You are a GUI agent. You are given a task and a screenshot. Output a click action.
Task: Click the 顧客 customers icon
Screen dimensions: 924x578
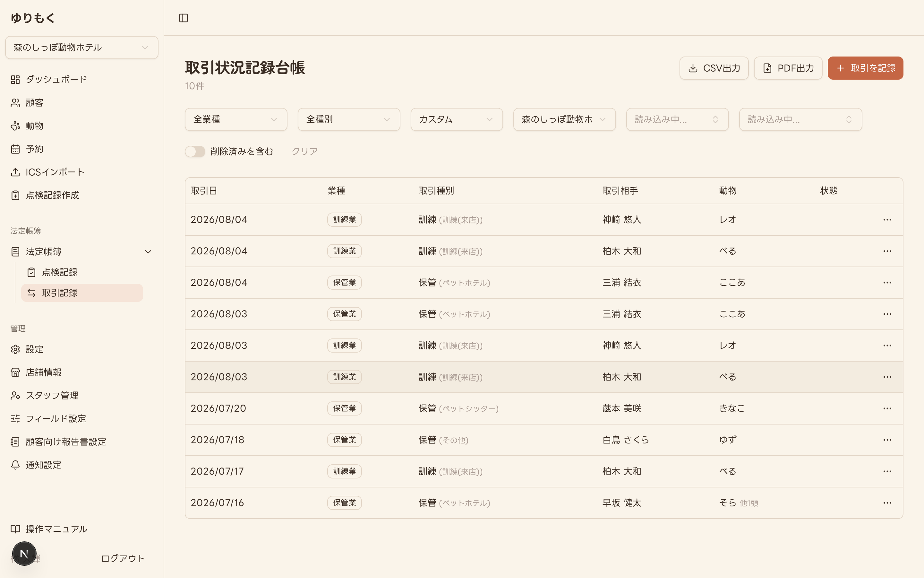coord(15,103)
